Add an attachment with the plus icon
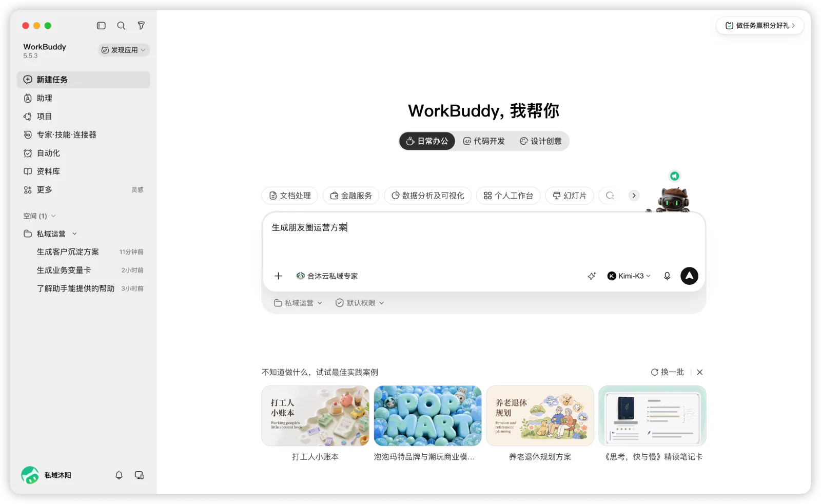 279,276
